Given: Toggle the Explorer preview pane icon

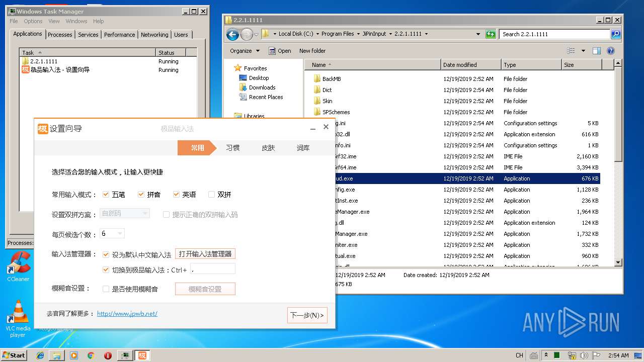Looking at the screenshot, I should pyautogui.click(x=597, y=51).
